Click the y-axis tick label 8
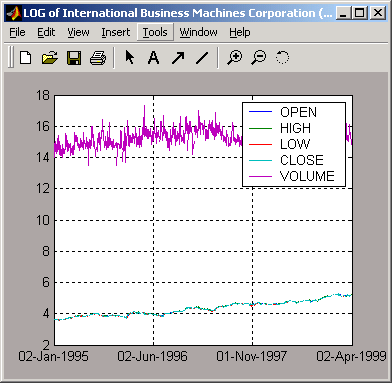This screenshot has width=392, height=383. pyautogui.click(x=46, y=251)
